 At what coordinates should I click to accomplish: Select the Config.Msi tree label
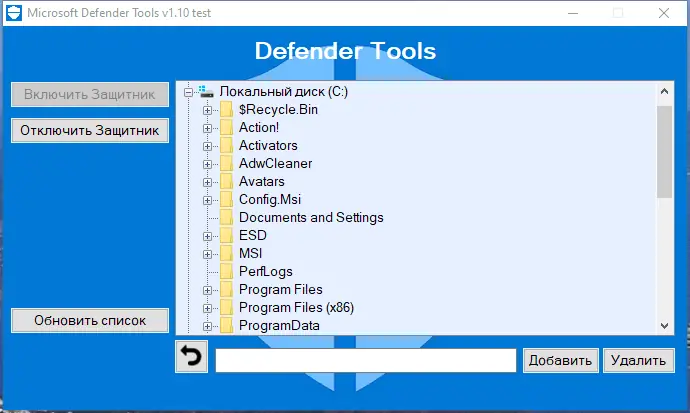click(270, 200)
